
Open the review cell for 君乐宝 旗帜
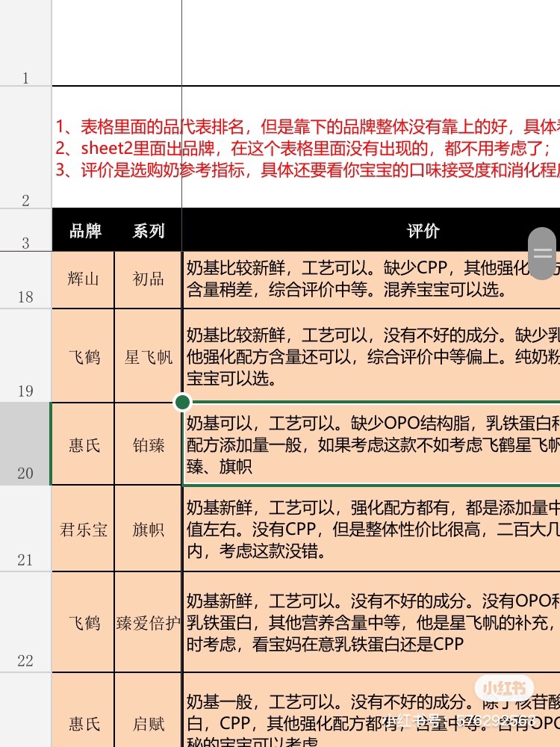pos(371,530)
